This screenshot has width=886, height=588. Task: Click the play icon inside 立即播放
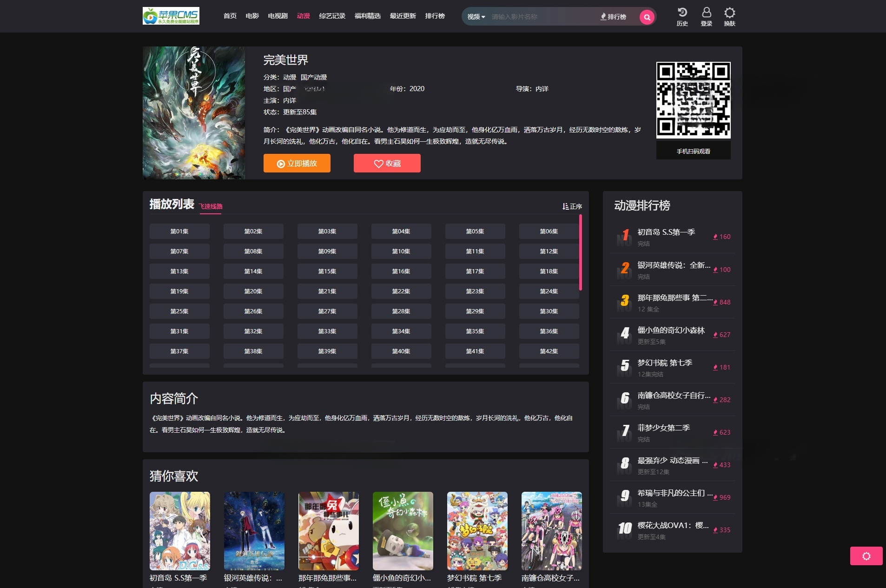(280, 163)
